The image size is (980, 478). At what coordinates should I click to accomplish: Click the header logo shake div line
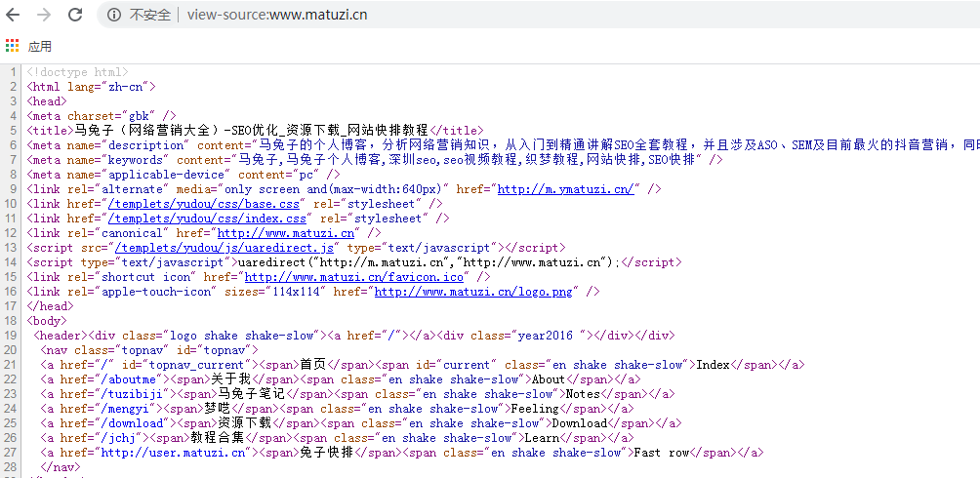pos(354,336)
